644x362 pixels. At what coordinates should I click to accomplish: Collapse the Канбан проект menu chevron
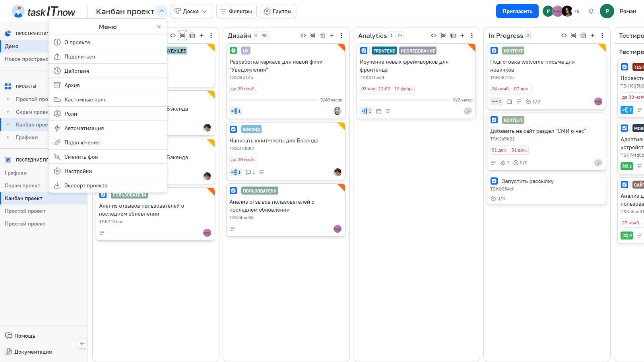point(162,11)
